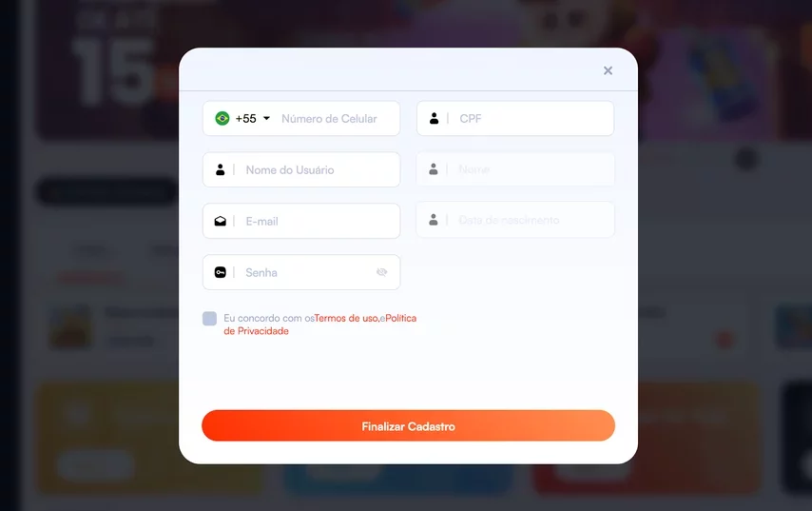Screen dimensions: 812x511
Task: Click the Senha password field
Action: [x=301, y=272]
